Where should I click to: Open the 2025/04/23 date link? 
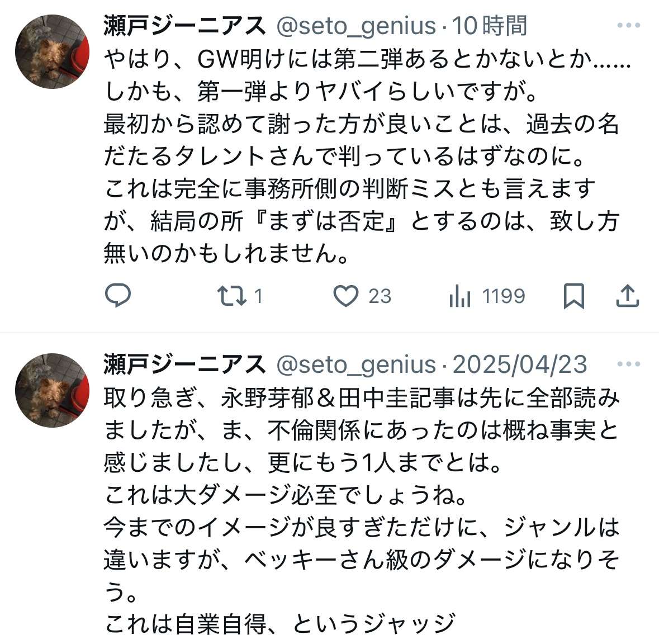[x=520, y=364]
